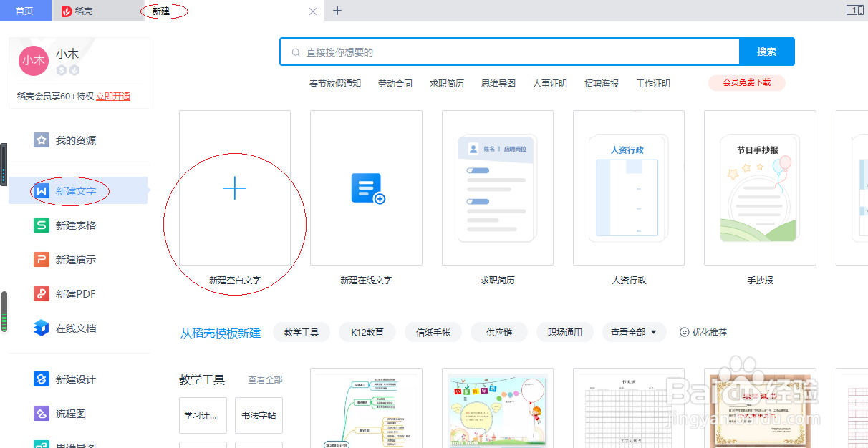Click the red PDF icon
868x448 pixels.
pyautogui.click(x=42, y=294)
